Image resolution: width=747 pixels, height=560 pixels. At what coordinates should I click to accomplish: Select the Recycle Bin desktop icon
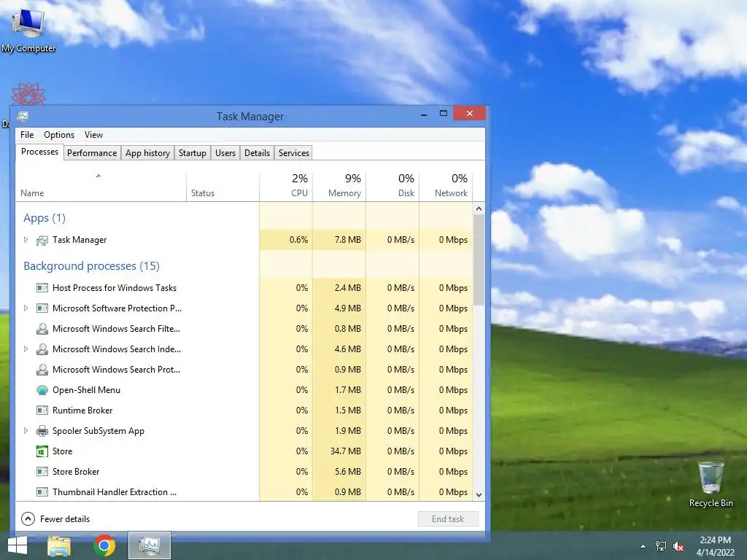point(711,484)
